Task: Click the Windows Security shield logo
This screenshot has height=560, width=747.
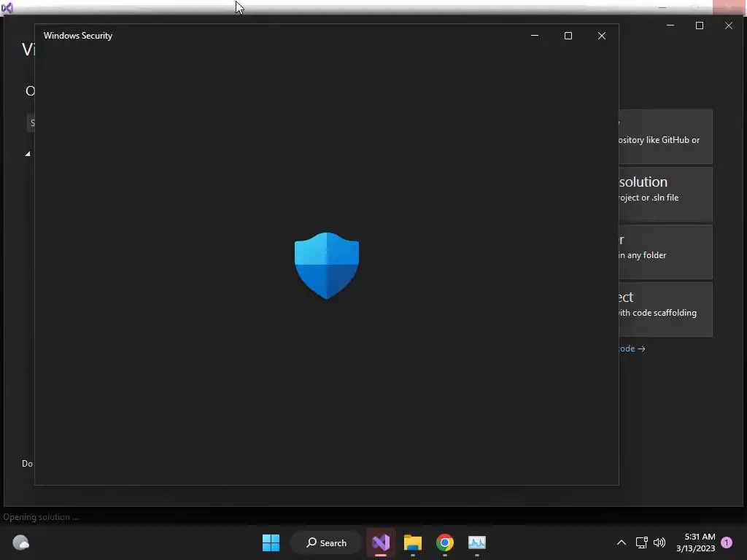Action: 326,265
